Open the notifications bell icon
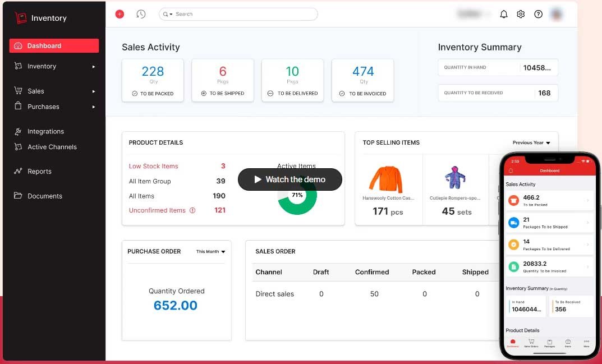The image size is (602, 364). [x=503, y=14]
